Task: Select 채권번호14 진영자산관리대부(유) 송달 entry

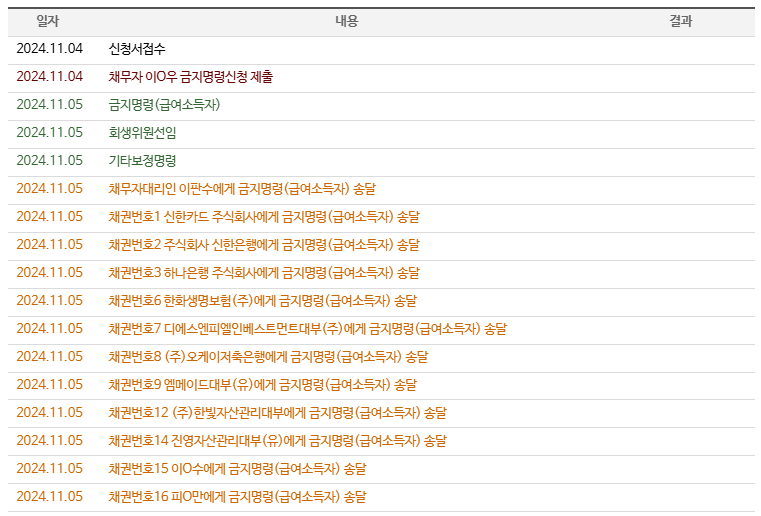Action: [x=278, y=441]
